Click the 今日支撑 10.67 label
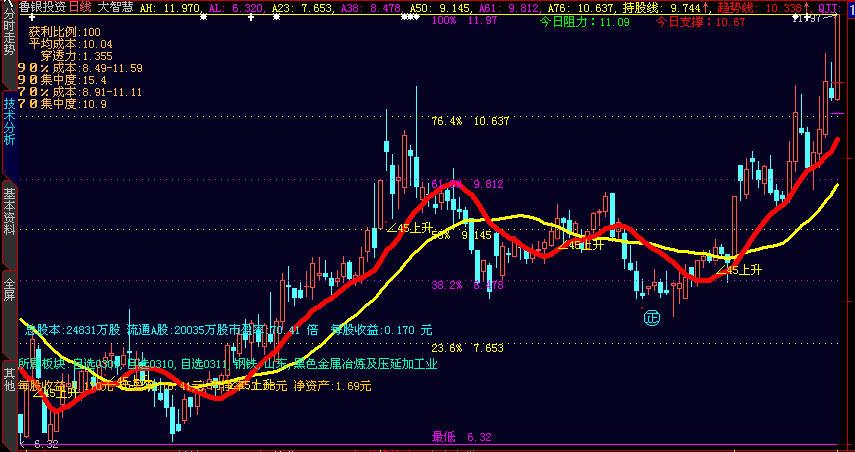 pyautogui.click(x=700, y=22)
